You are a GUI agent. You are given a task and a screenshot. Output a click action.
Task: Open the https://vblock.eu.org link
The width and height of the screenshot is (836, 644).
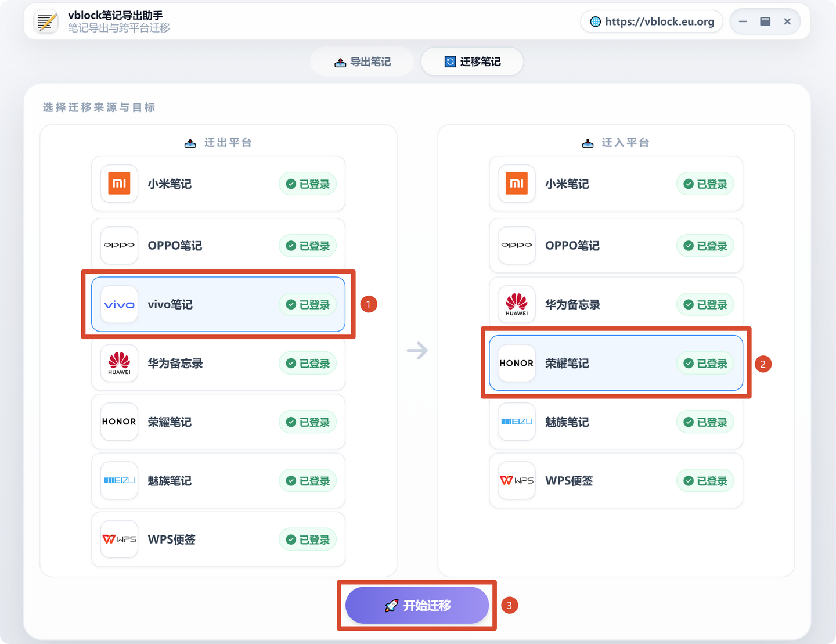coord(652,21)
